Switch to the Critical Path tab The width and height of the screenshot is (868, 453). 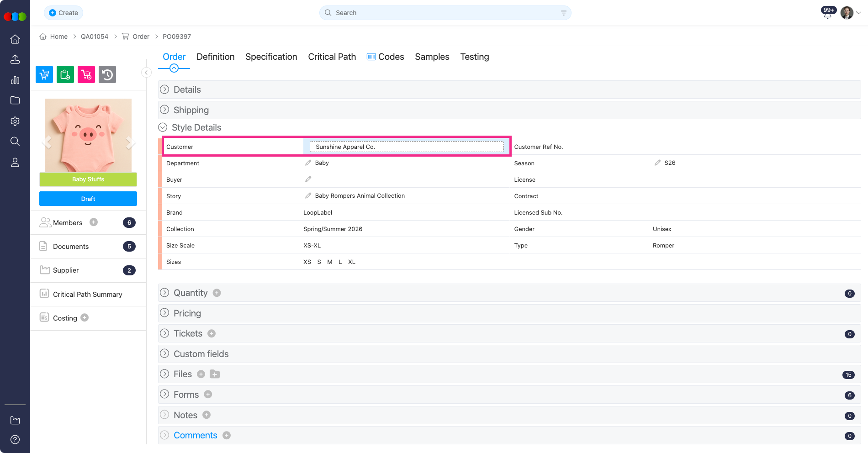pyautogui.click(x=332, y=57)
